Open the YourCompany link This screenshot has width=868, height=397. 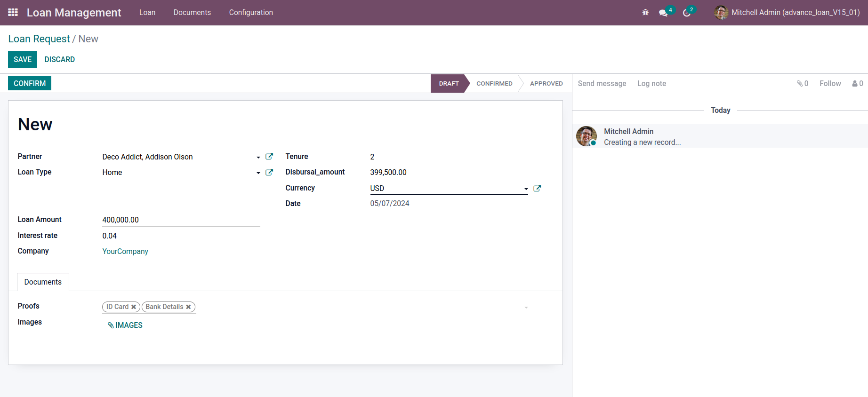tap(125, 251)
